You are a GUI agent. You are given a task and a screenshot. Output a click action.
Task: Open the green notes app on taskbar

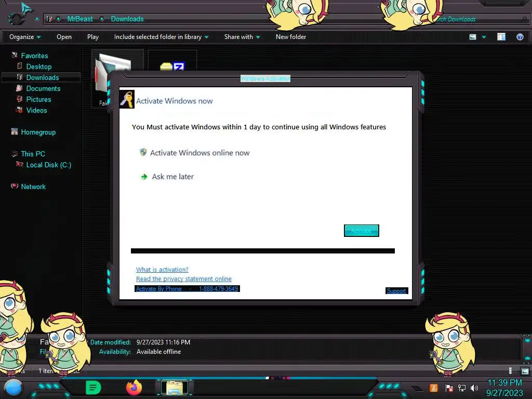94,388
